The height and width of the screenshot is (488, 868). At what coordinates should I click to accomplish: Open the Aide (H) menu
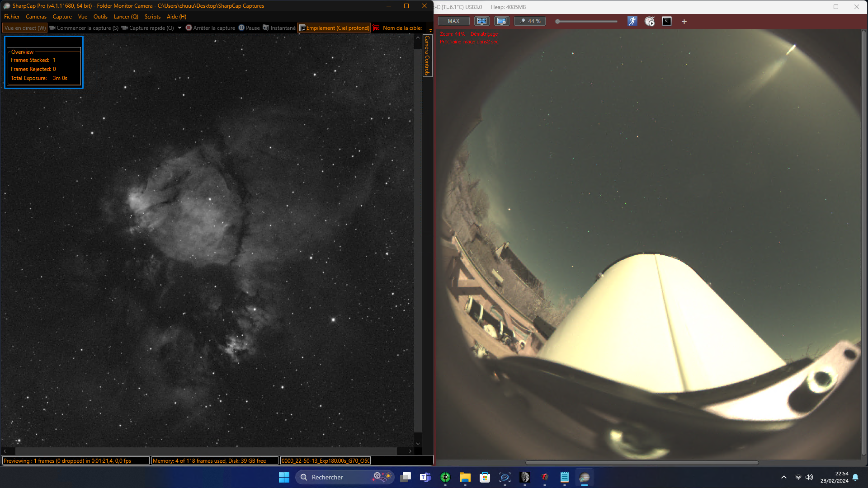click(x=176, y=17)
